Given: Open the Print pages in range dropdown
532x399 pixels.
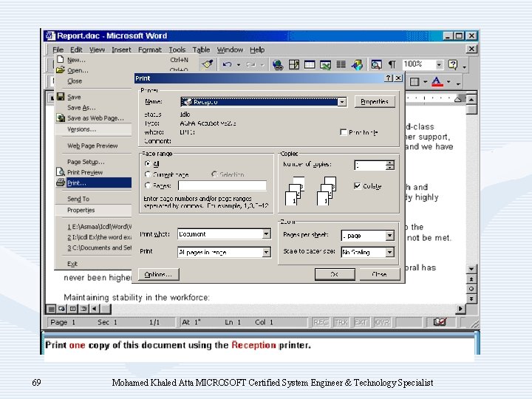Looking at the screenshot, I should tap(266, 252).
